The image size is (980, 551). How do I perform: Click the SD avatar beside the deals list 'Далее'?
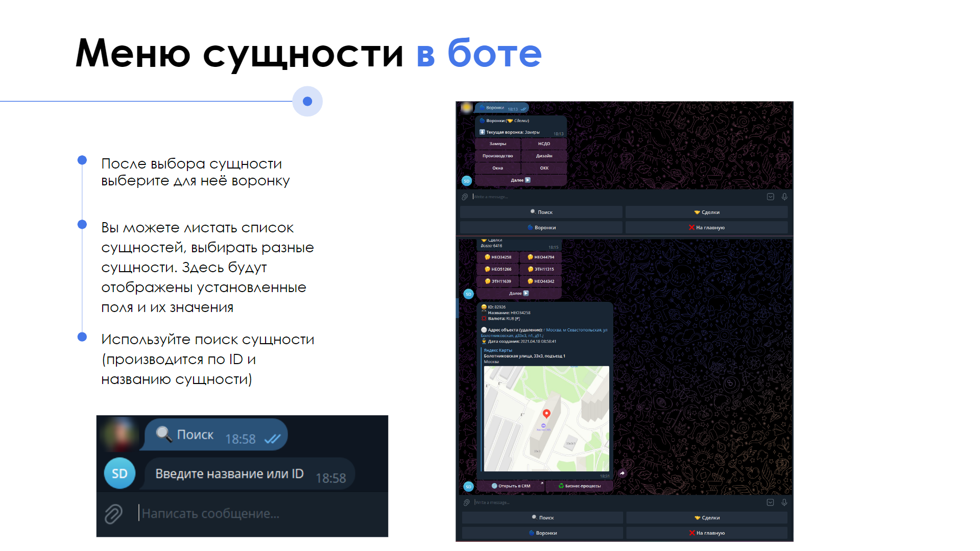pyautogui.click(x=468, y=294)
